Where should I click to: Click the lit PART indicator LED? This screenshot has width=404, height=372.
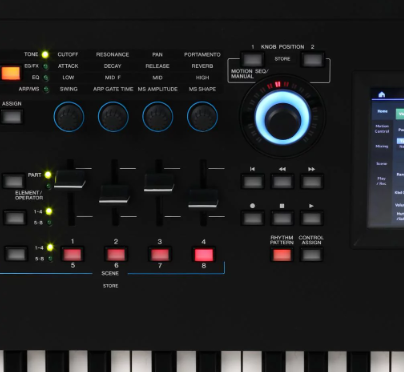coord(48,175)
